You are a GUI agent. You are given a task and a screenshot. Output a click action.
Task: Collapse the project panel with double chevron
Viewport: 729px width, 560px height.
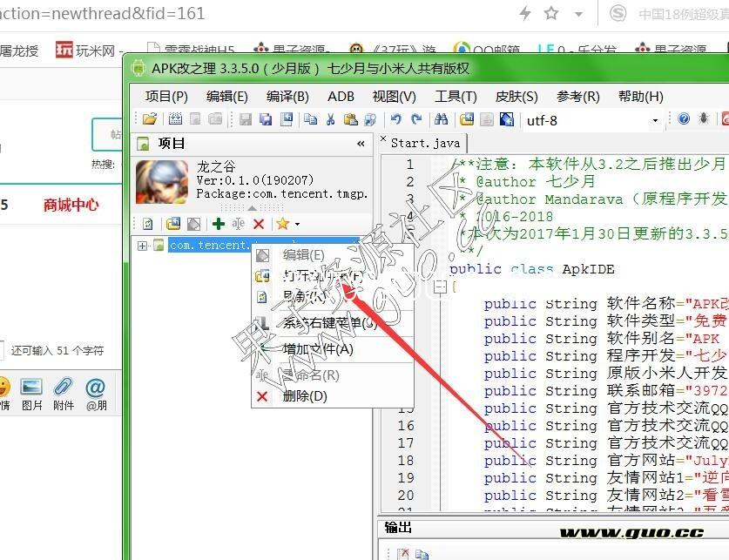pos(361,144)
